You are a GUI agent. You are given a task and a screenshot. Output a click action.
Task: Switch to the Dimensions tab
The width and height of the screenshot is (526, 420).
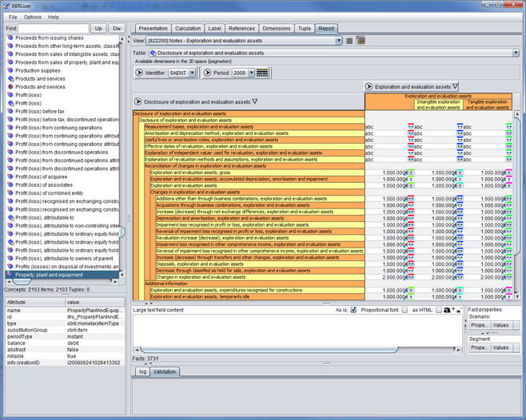click(277, 29)
